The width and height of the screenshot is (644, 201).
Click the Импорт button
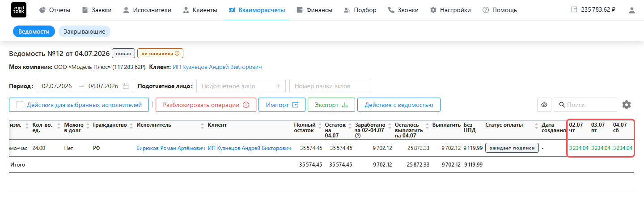point(282,105)
